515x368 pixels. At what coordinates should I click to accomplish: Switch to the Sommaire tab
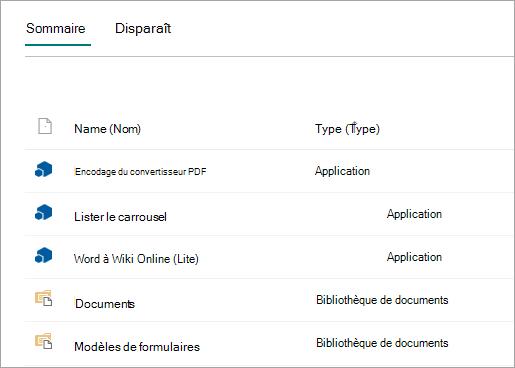56,28
